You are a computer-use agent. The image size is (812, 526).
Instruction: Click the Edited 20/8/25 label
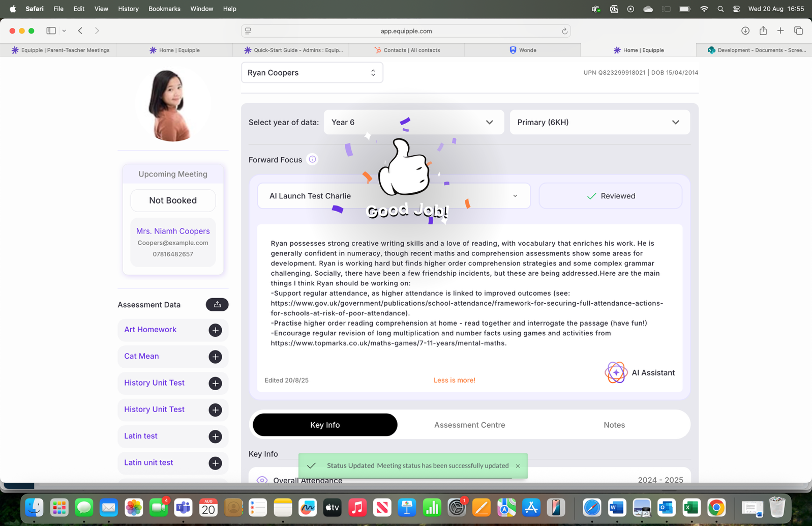coord(286,380)
